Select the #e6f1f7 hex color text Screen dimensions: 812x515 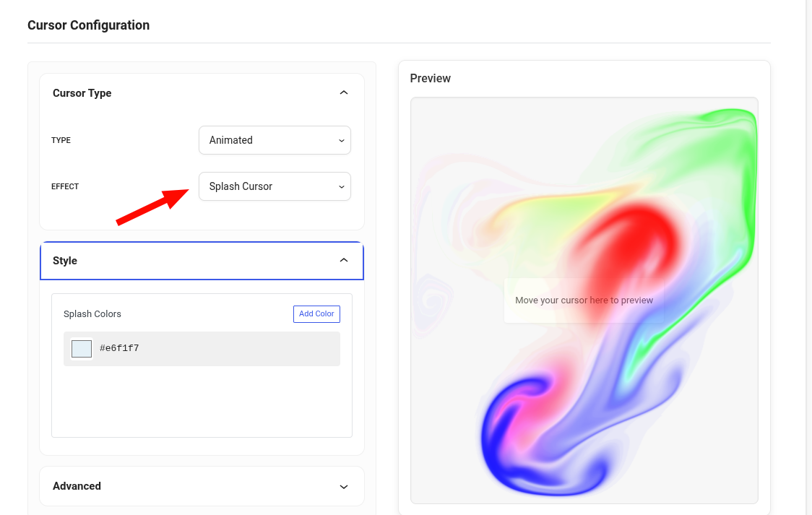pos(119,348)
